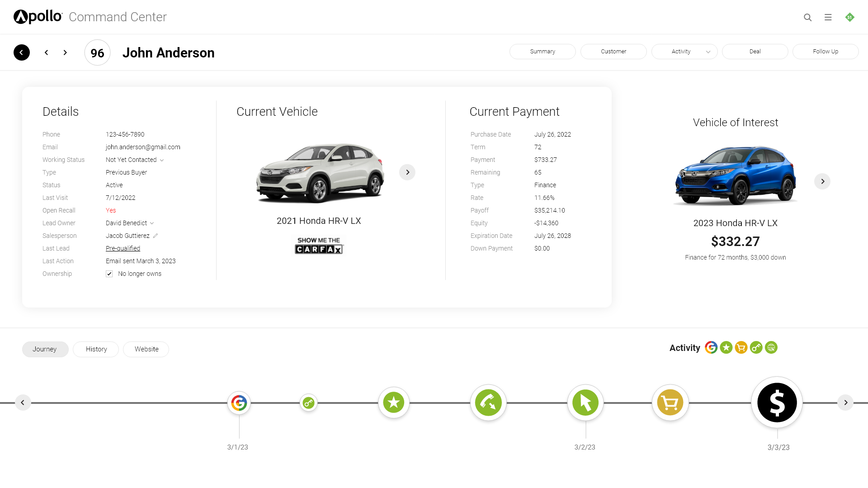
Task: Open the search magnifier icon
Action: (x=807, y=17)
